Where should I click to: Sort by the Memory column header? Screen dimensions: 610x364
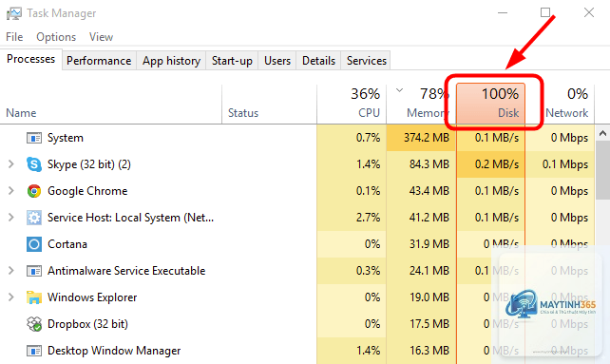click(x=421, y=105)
